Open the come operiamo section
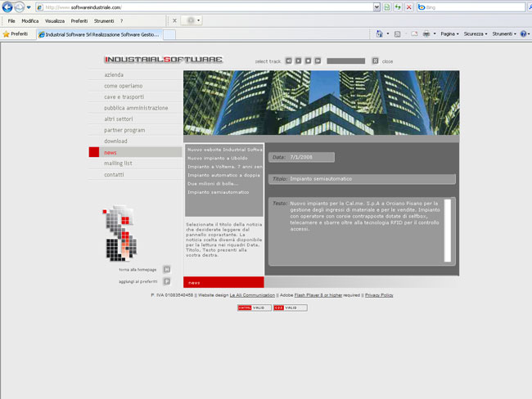Image resolution: width=532 pixels, height=399 pixels. coord(123,86)
